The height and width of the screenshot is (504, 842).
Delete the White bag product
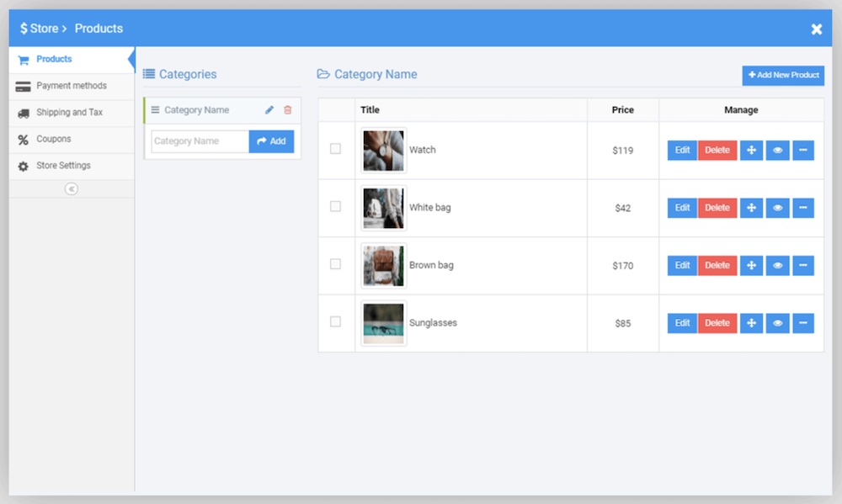click(x=717, y=208)
